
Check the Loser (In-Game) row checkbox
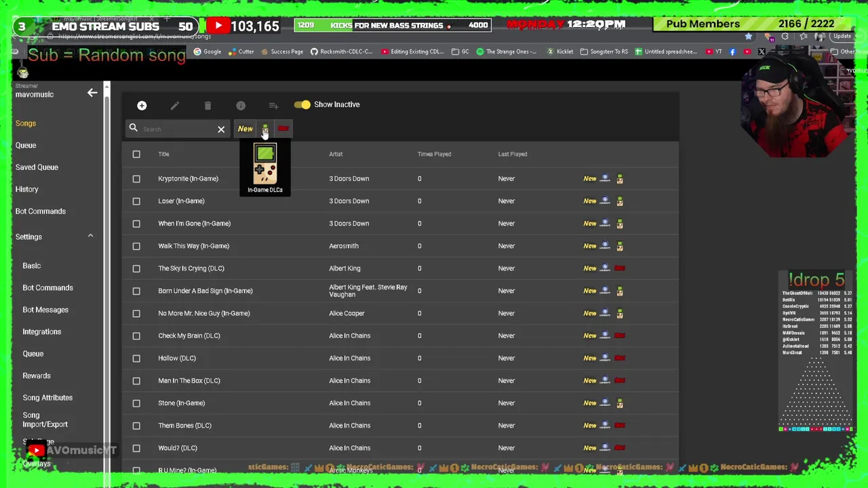[136, 201]
